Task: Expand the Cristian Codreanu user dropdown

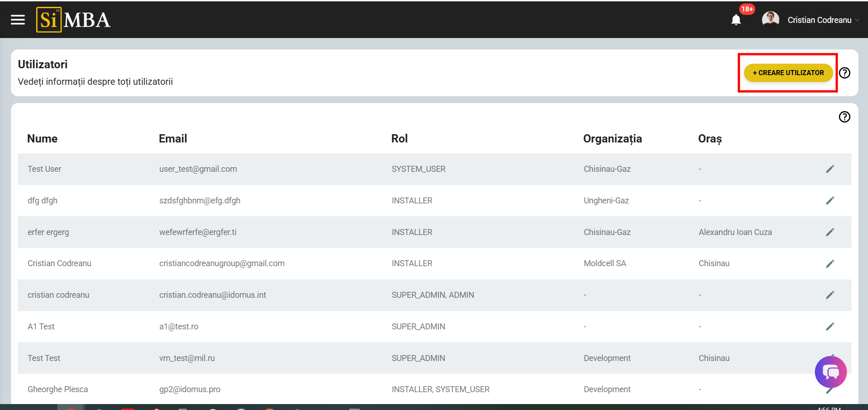Action: coord(857,20)
